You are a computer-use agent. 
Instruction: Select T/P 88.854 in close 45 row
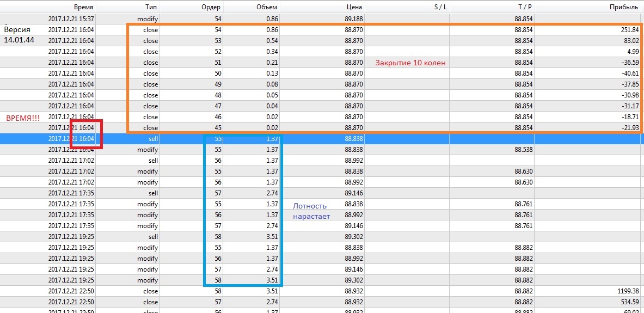point(524,128)
